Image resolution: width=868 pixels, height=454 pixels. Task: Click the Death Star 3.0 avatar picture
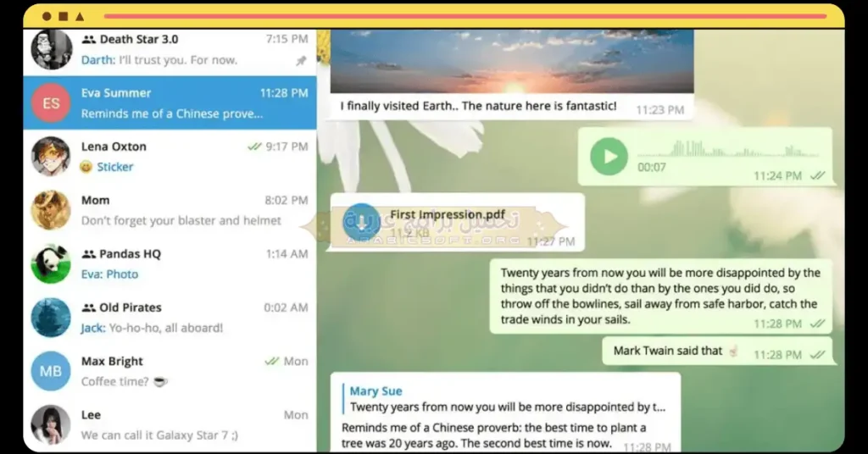51,49
